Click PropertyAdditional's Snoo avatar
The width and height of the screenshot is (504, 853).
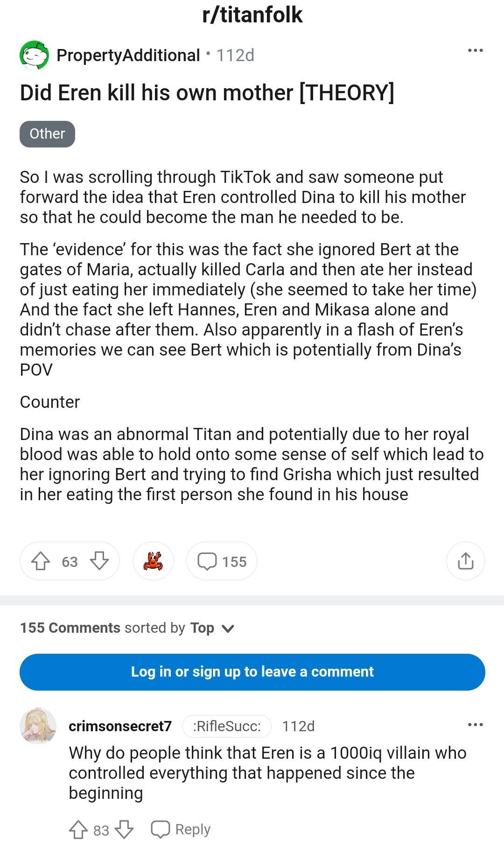point(34,55)
